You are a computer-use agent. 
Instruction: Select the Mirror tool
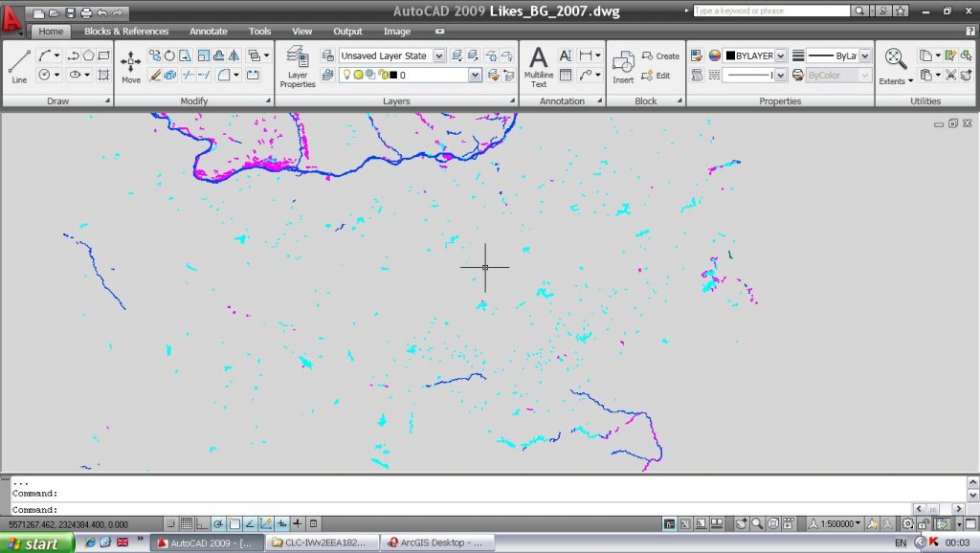(234, 55)
